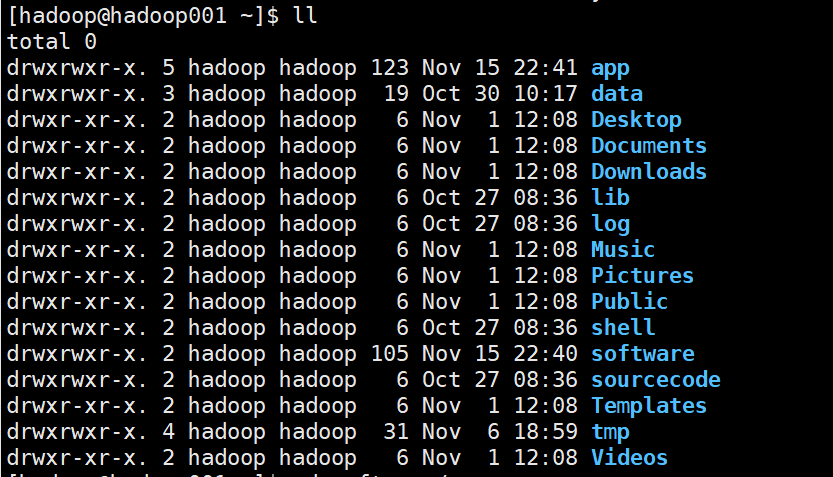This screenshot has width=833, height=477.
Task: Click the Pictures directory name
Action: pyautogui.click(x=642, y=276)
